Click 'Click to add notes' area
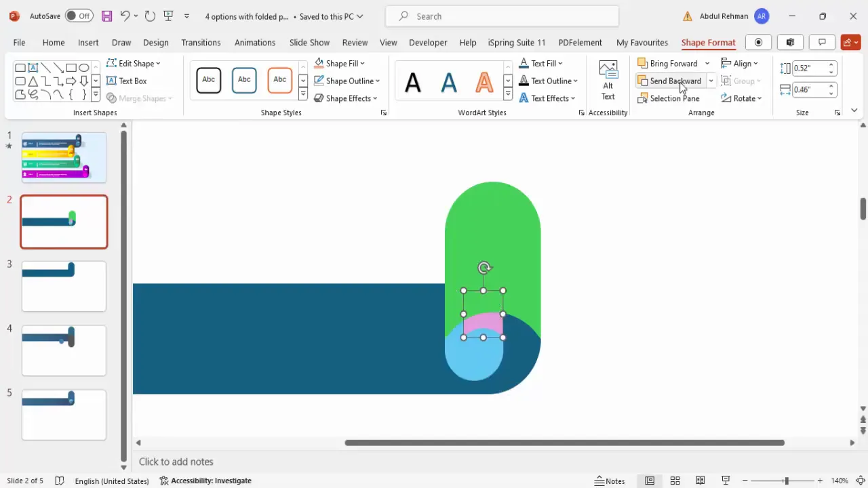Screen dimensions: 868x488 pos(176,462)
